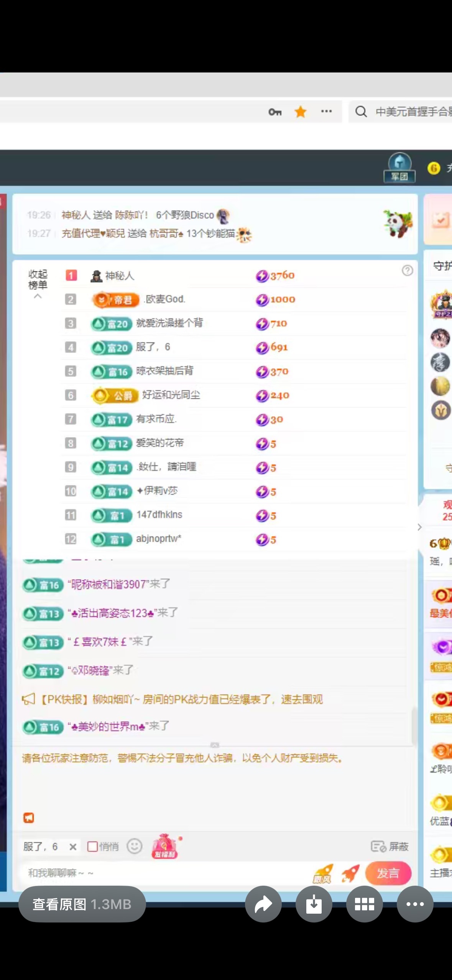Screen dimensions: 452x980
Task: Remove the 服了，6 chat target with X
Action: coord(73,847)
